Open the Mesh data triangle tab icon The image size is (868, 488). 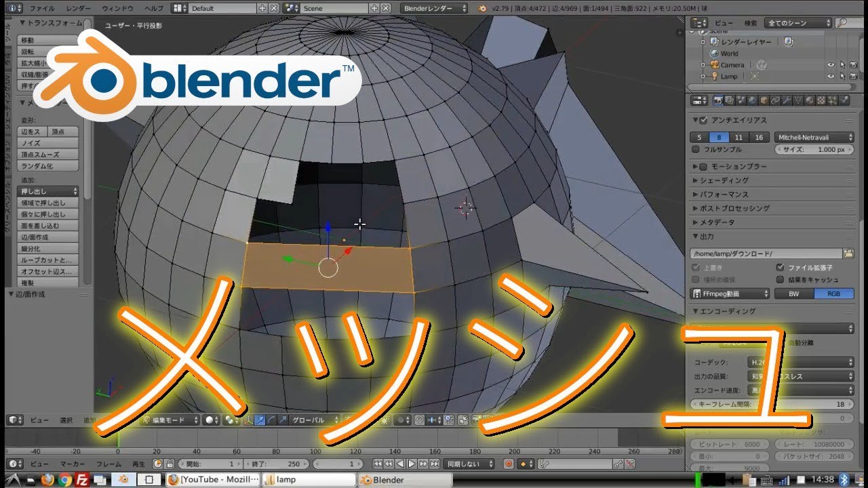tap(798, 100)
